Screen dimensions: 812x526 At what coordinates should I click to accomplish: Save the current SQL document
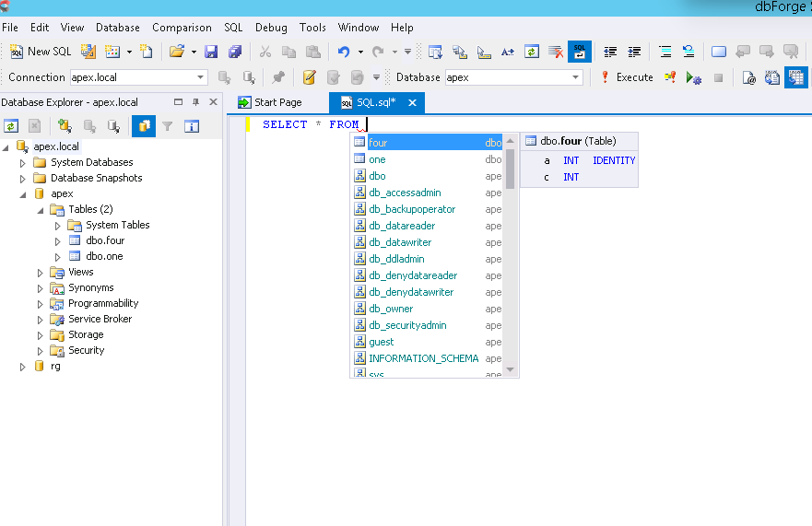[211, 52]
